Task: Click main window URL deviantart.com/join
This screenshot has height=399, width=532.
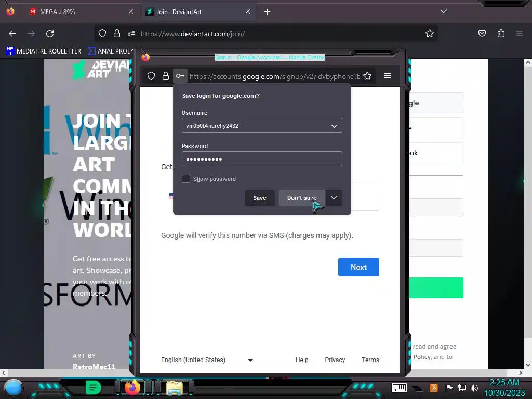Action: tap(193, 34)
